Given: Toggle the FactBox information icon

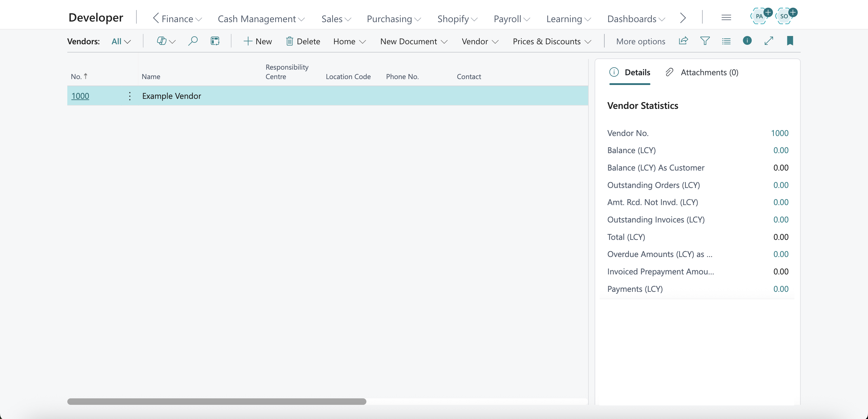Looking at the screenshot, I should coord(747,41).
